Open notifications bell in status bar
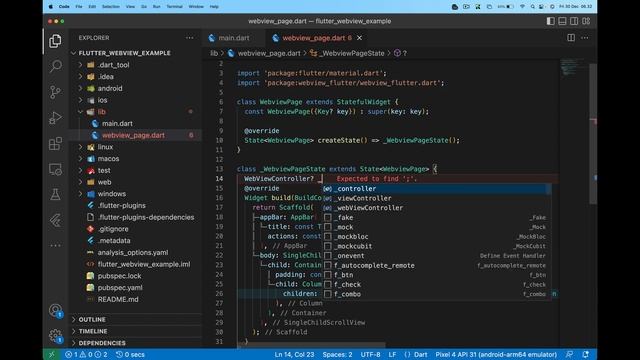The height and width of the screenshot is (360, 640). coord(586,354)
